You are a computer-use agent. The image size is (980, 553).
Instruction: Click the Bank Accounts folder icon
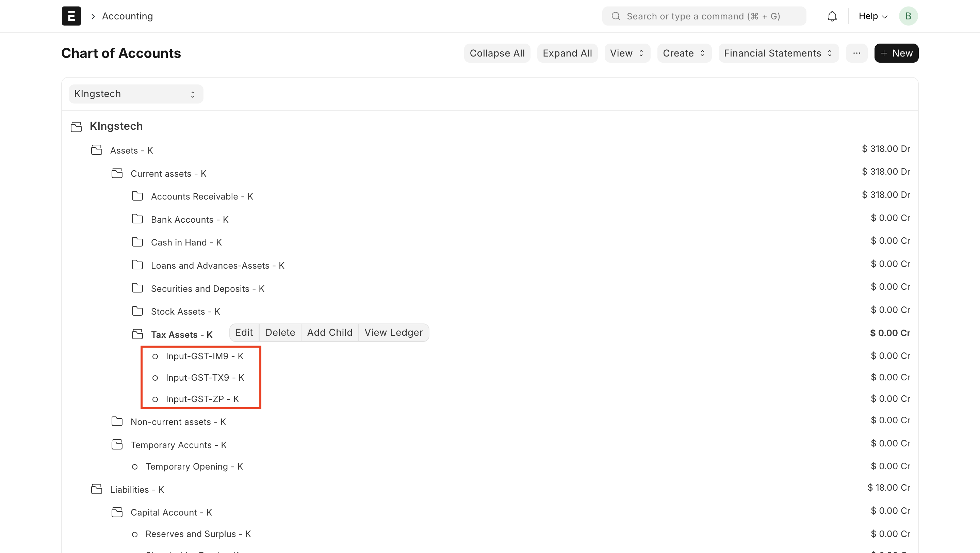(x=137, y=219)
